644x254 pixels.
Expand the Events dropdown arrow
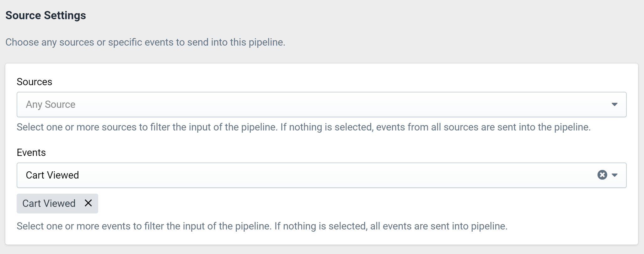point(614,175)
